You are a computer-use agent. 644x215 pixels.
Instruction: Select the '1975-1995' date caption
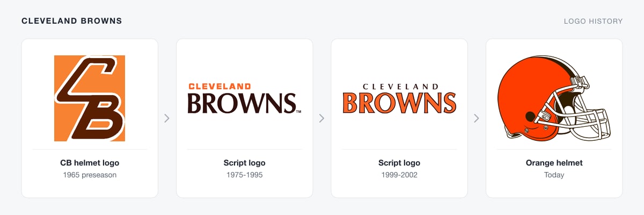point(244,175)
